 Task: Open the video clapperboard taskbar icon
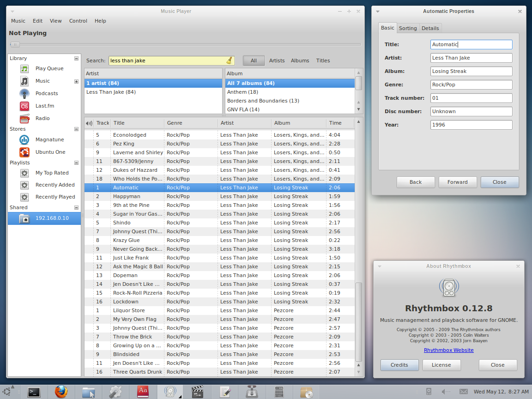tap(197, 392)
